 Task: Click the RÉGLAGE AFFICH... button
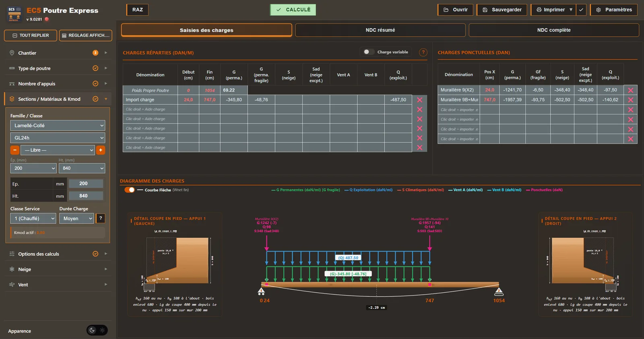pos(85,35)
